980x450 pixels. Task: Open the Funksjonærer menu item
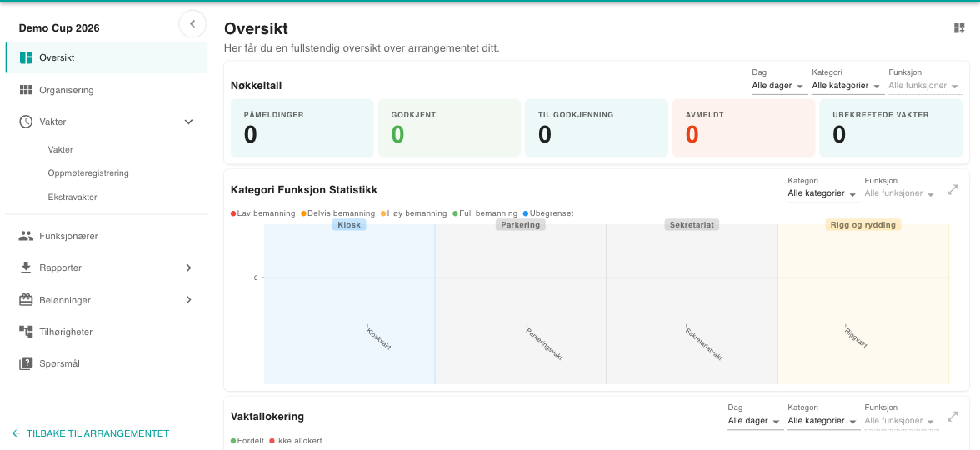[107, 237]
